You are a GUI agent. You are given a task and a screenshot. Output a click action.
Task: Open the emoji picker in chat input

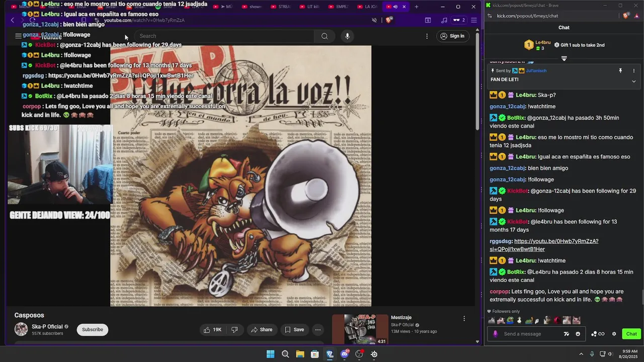tap(578, 334)
